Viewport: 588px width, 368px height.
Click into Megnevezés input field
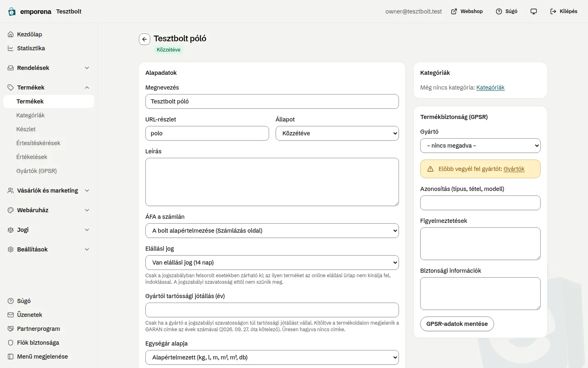pyautogui.click(x=272, y=101)
